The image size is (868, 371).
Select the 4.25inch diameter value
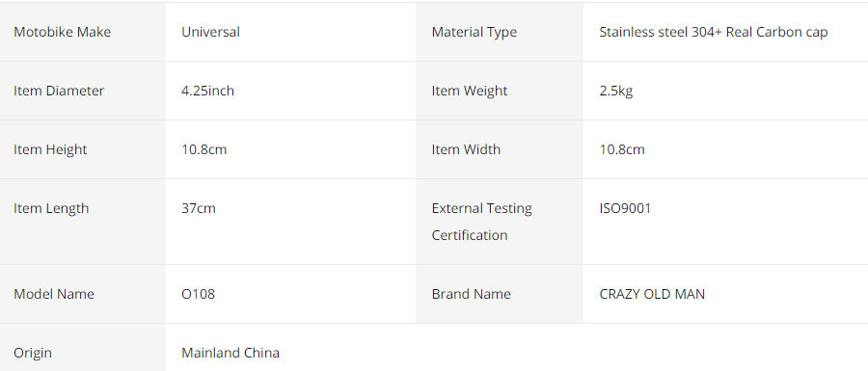207,91
